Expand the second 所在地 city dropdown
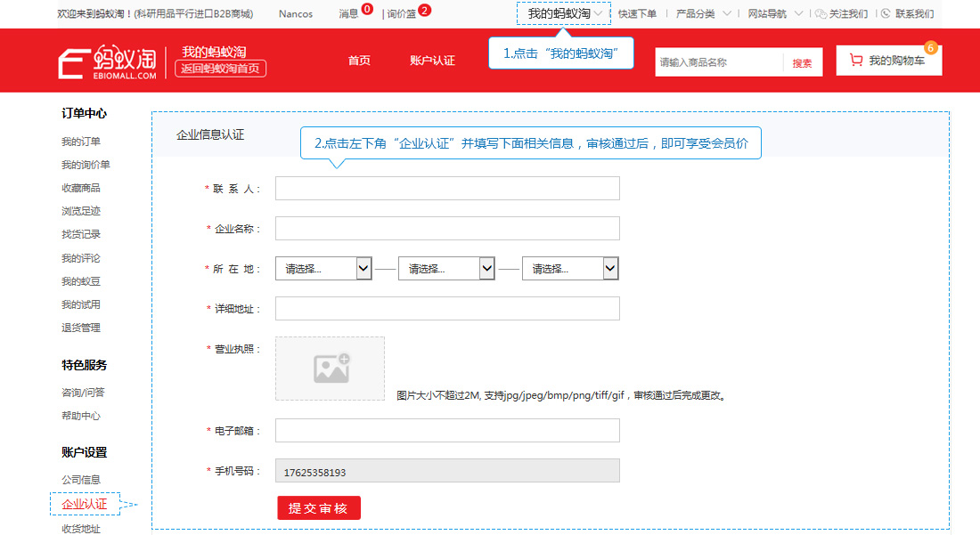 point(446,269)
